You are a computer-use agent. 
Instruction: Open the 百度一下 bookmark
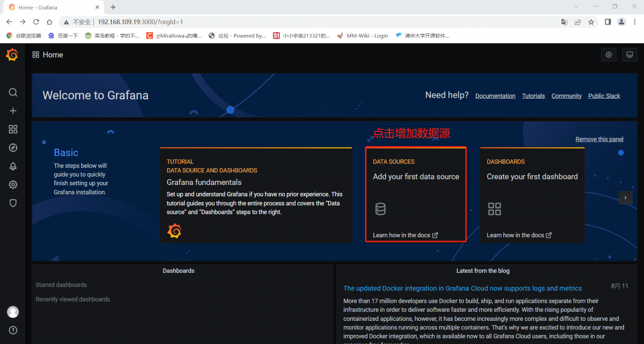pos(63,36)
